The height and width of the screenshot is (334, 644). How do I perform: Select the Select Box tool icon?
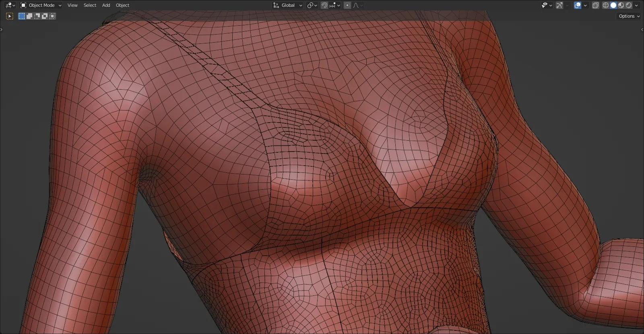[x=10, y=16]
